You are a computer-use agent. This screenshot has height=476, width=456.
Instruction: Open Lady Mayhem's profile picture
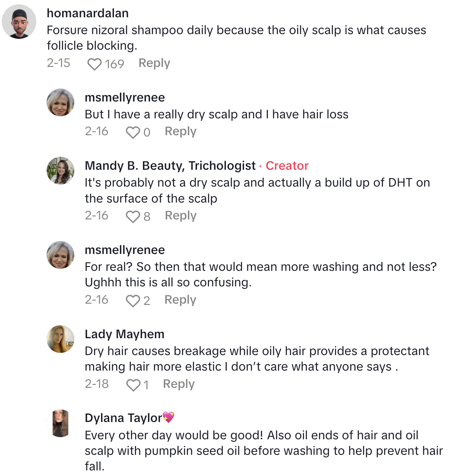60,339
